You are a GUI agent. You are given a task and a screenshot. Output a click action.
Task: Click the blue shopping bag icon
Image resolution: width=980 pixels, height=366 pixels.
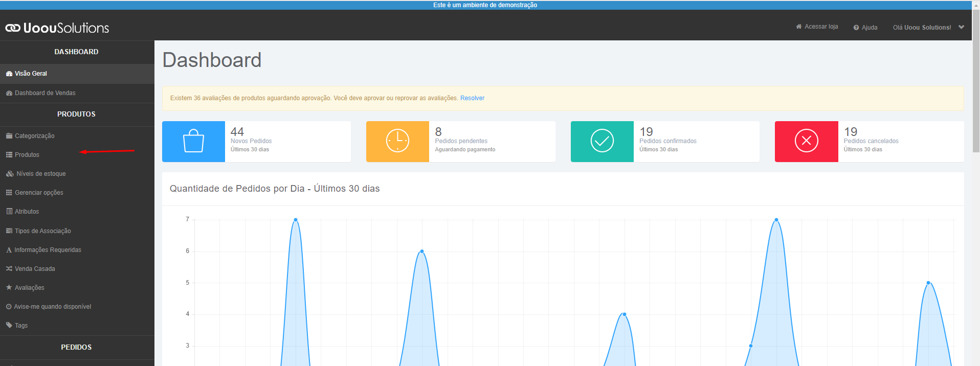pos(193,141)
